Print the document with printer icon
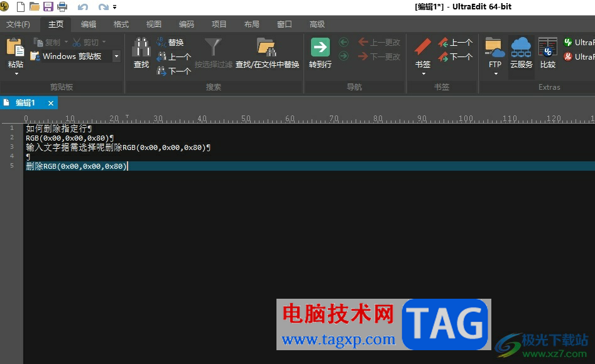The height and width of the screenshot is (364, 595). pos(62,6)
